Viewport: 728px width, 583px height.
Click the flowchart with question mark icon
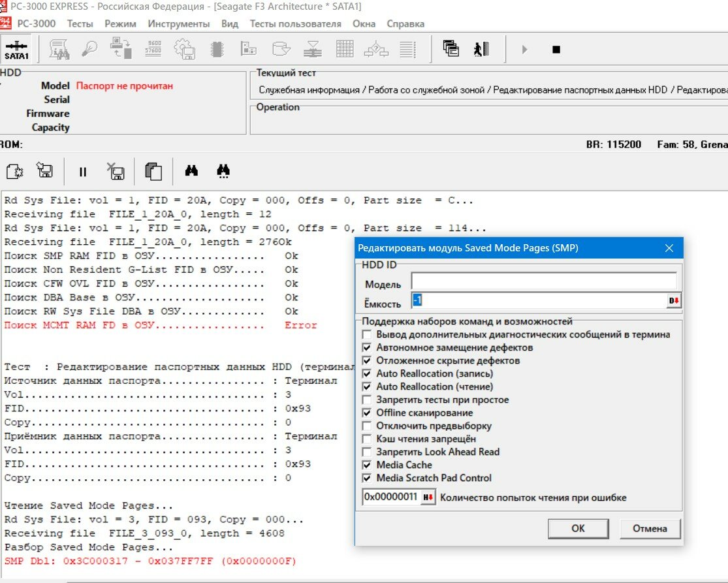click(x=376, y=49)
